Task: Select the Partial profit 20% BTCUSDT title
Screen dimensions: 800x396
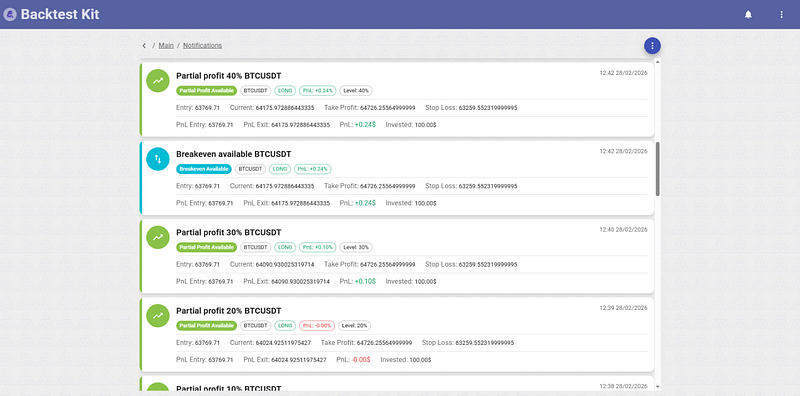Action: tap(229, 311)
